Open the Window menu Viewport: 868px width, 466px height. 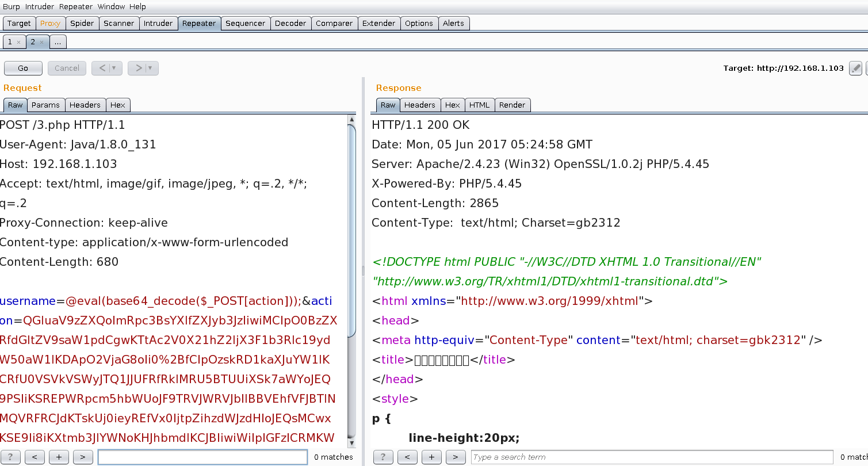coord(111,7)
